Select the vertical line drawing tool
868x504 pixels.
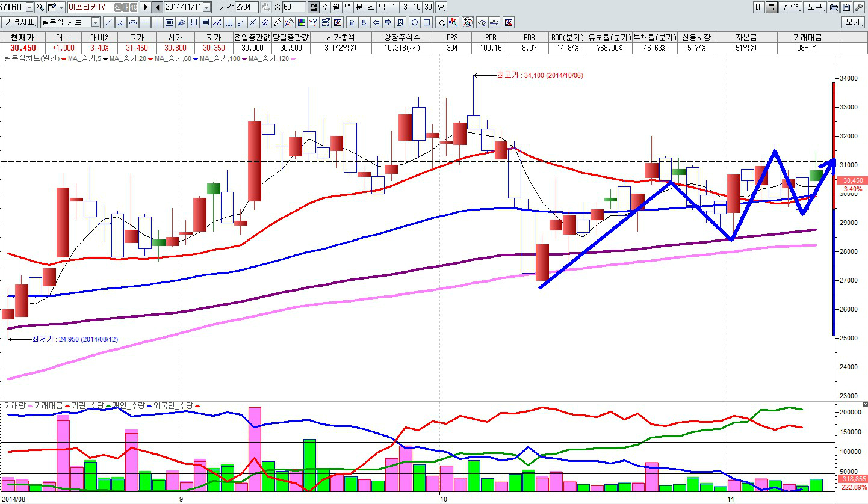[x=157, y=22]
